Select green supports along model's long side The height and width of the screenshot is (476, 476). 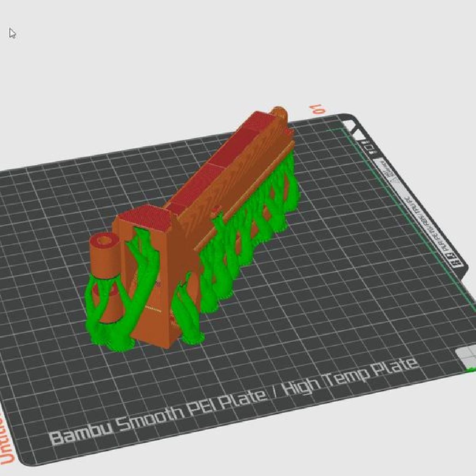click(x=246, y=238)
